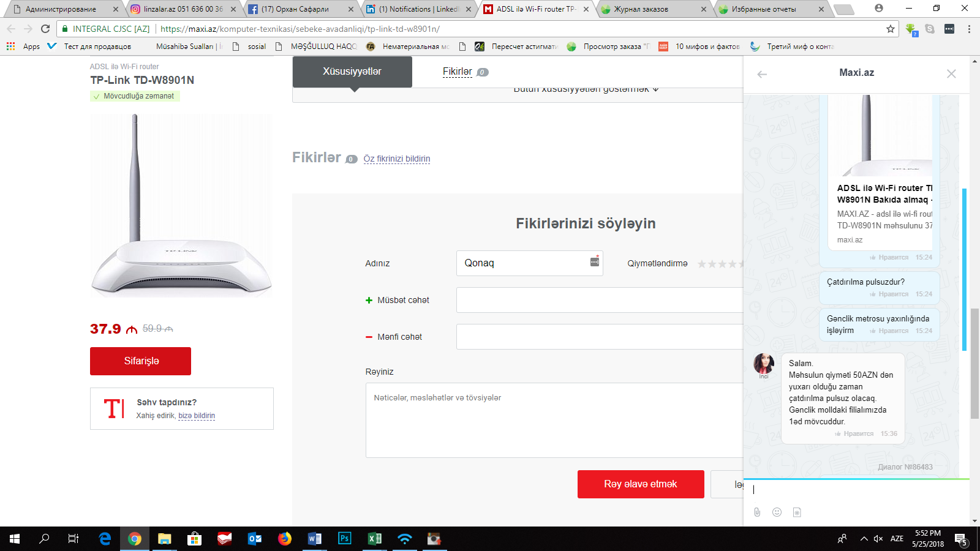Click the taskbar clock showing 5:52 PM
The image size is (980, 551).
tap(928, 539)
